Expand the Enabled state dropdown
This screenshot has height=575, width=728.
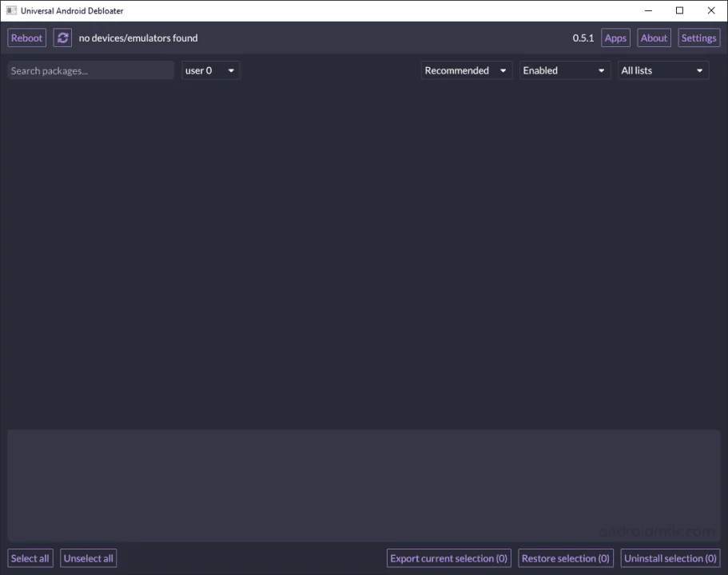(564, 70)
